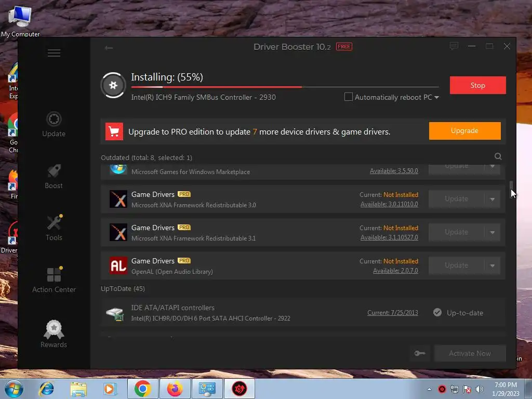Open Windows Media Player in taskbar

pyautogui.click(x=110, y=389)
